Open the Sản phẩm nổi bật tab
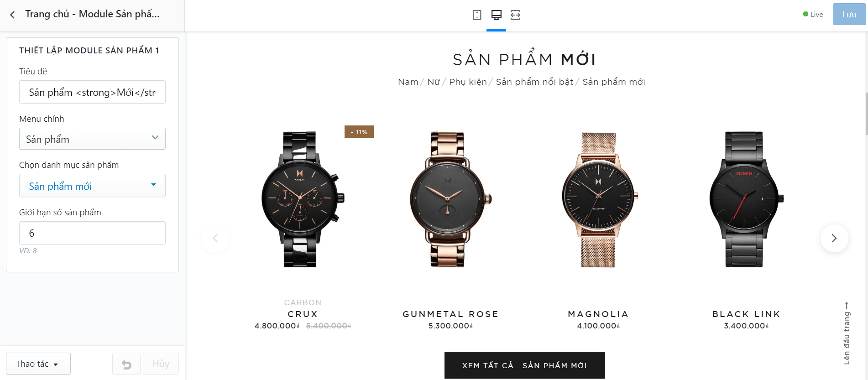 [534, 82]
